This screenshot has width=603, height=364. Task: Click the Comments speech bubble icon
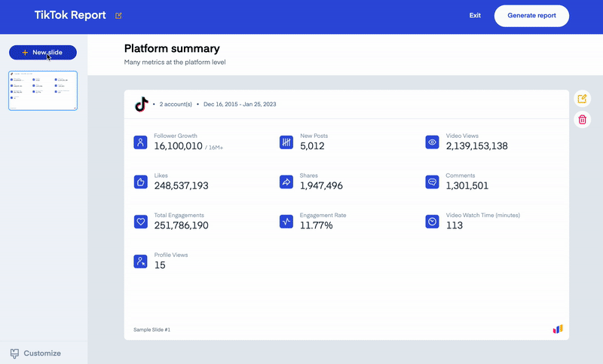(432, 182)
